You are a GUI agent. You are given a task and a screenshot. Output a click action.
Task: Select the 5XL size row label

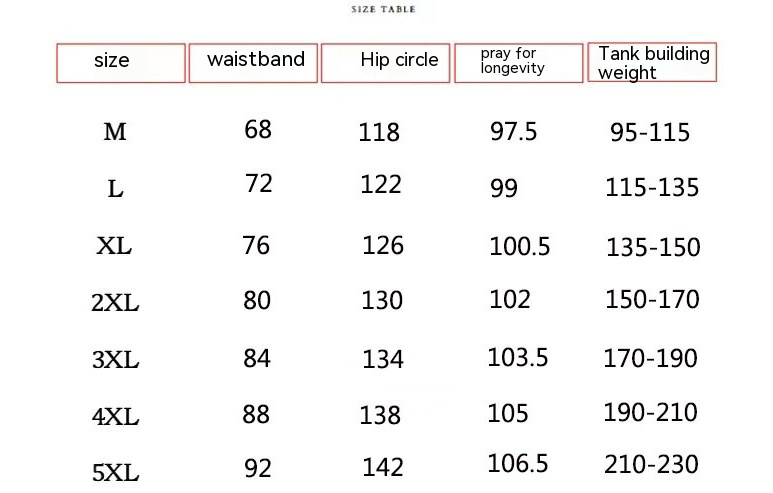[x=115, y=468]
